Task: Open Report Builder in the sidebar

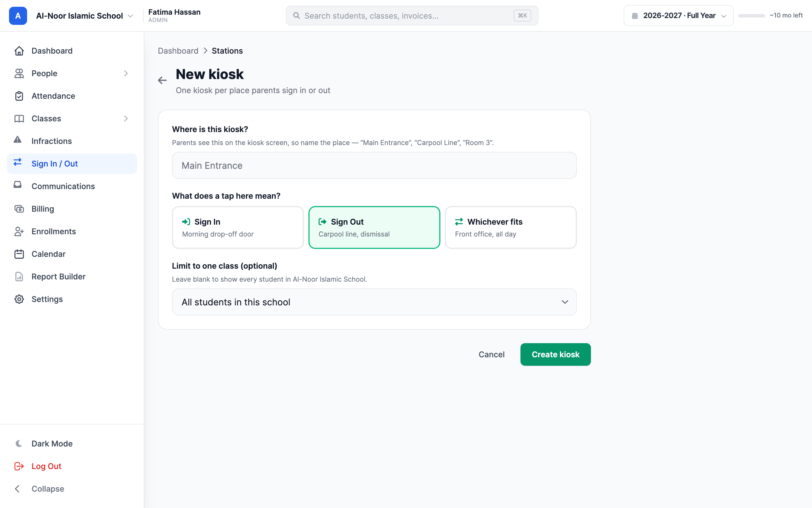Action: click(72, 277)
